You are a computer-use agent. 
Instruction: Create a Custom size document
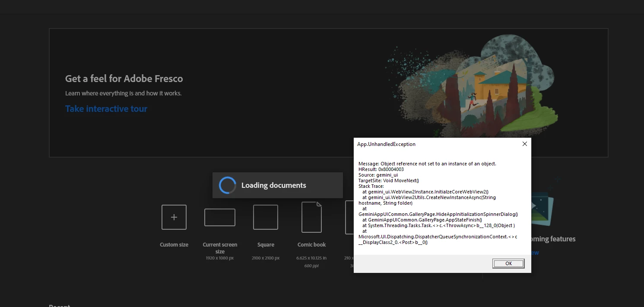coord(174,217)
